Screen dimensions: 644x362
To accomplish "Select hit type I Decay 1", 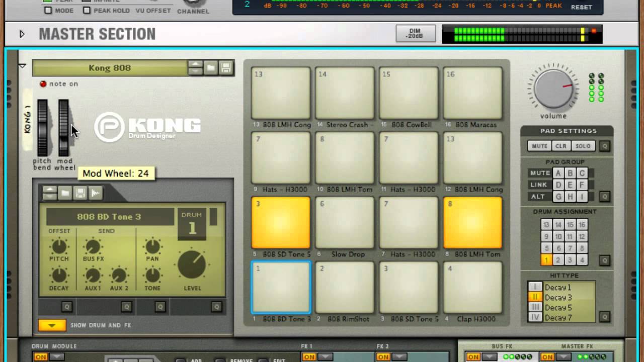I will pos(535,287).
